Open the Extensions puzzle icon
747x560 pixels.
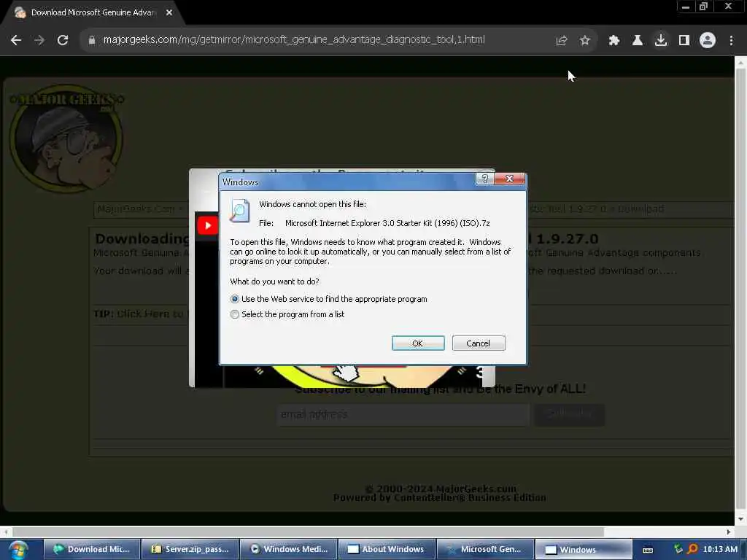pyautogui.click(x=614, y=41)
